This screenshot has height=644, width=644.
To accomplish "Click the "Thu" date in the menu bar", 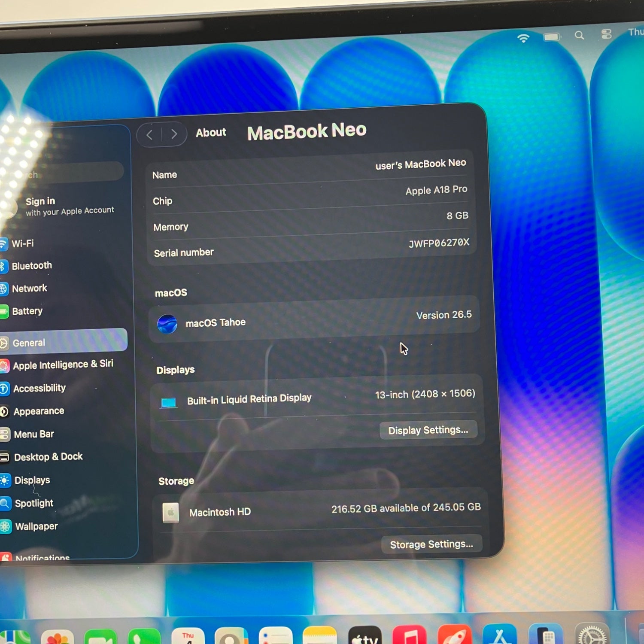I will (x=636, y=32).
